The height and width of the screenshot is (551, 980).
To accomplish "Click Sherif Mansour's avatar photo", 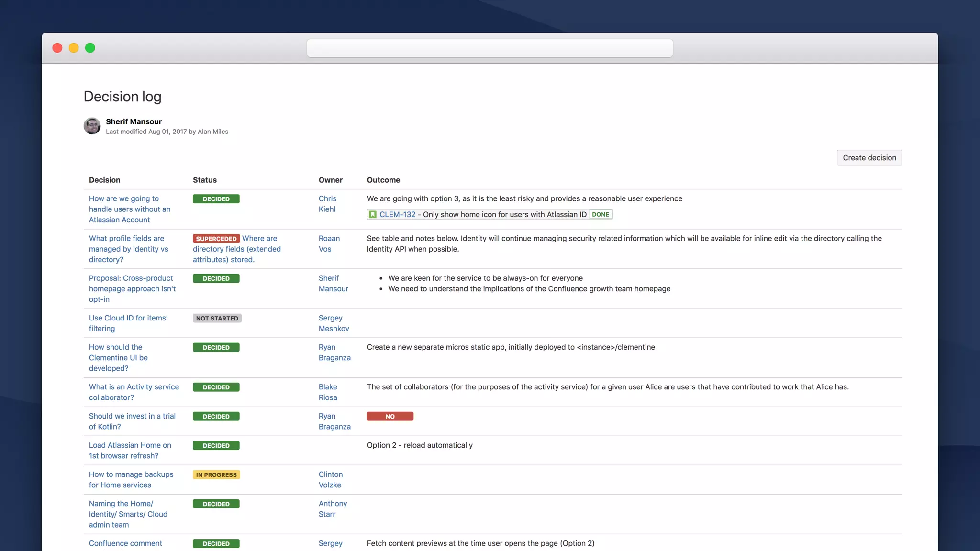I will (92, 126).
